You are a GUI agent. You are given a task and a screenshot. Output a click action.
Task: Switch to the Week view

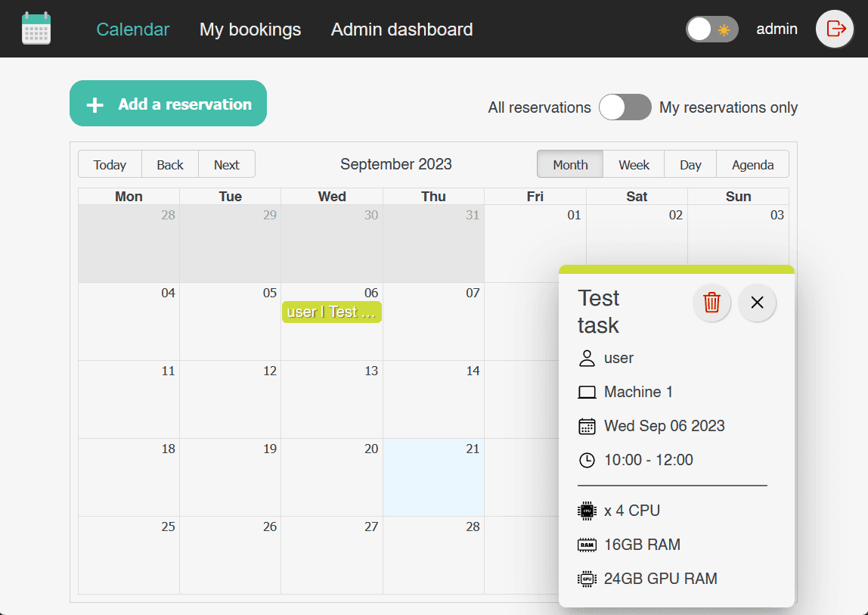coord(634,164)
